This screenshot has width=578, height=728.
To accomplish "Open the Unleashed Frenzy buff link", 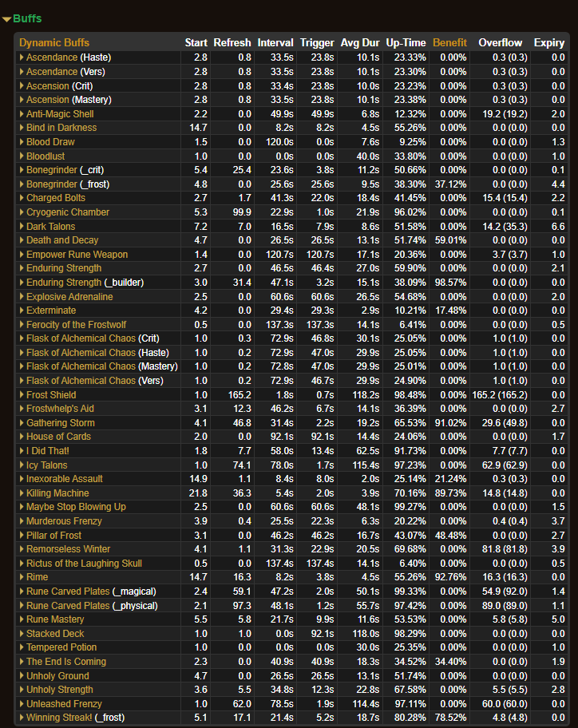I will click(64, 704).
